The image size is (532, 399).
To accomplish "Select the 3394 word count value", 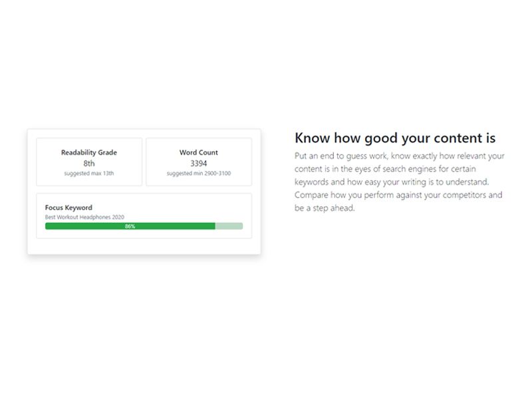I will (x=198, y=163).
